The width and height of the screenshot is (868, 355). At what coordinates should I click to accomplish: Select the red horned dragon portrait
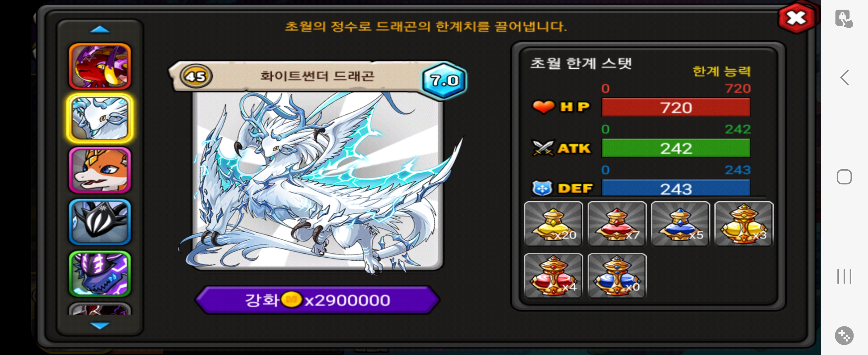pyautogui.click(x=100, y=66)
